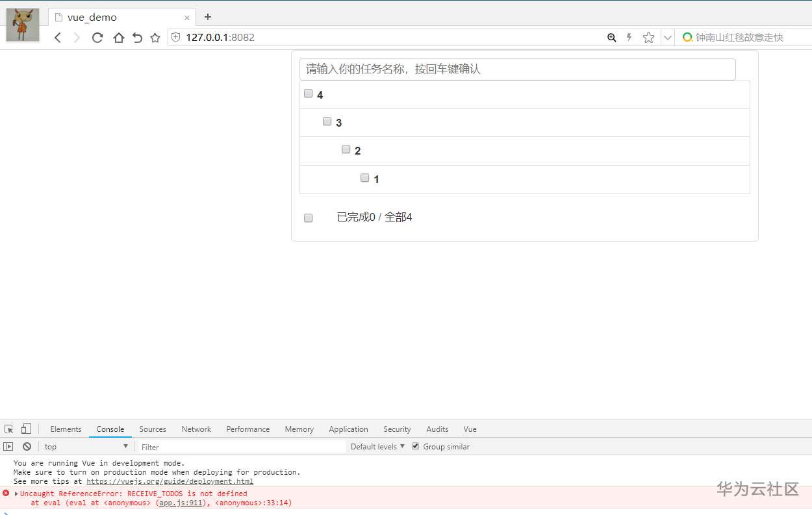Switch to the Sources tab
This screenshot has height=515, width=812.
tap(153, 429)
